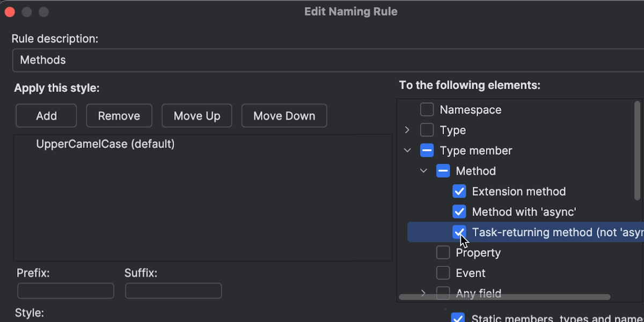Click the Rule description text field
Image resolution: width=644 pixels, height=322 pixels.
[322, 60]
